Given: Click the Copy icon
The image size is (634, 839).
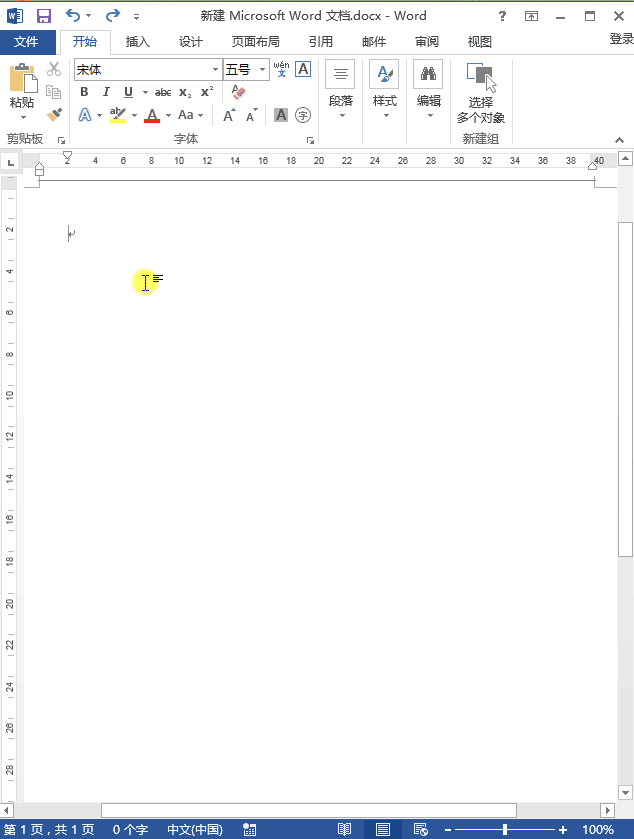Looking at the screenshot, I should pos(54,92).
